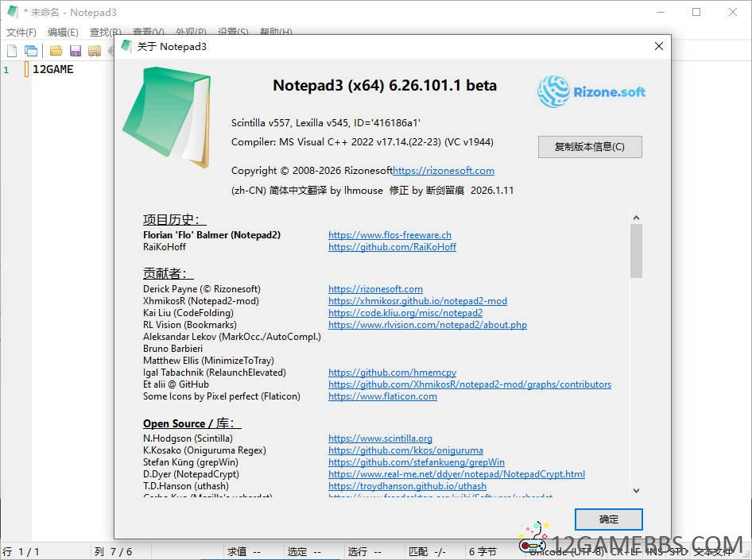This screenshot has width=752, height=560.
Task: Click Kai Liu (CodeFolding) entry
Action: (188, 313)
